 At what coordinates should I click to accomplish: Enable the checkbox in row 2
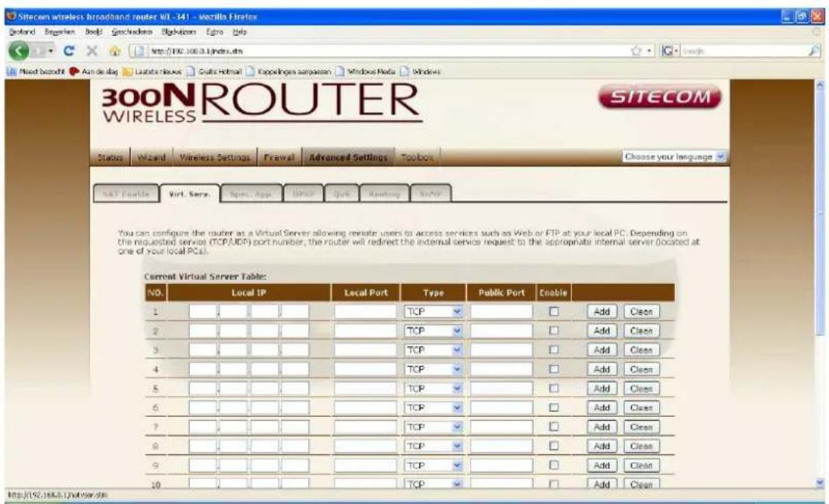[553, 331]
